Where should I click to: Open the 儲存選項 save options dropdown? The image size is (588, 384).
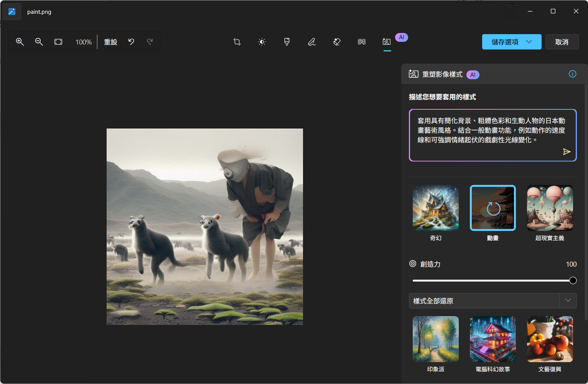click(x=512, y=42)
